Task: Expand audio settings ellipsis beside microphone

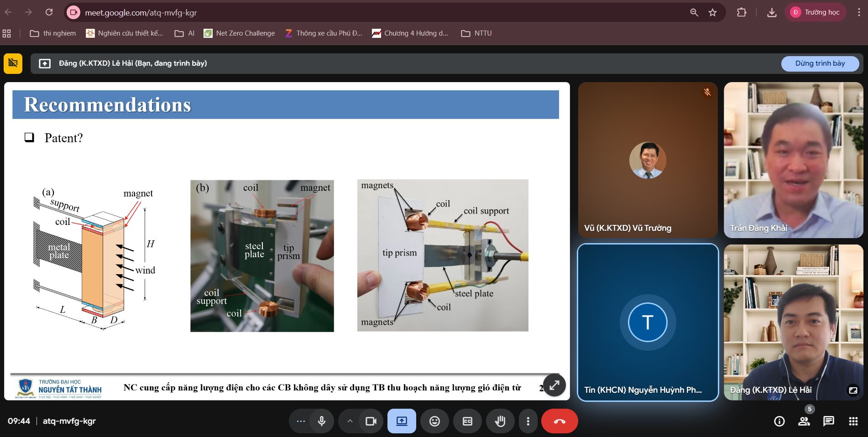Action: coord(301,421)
